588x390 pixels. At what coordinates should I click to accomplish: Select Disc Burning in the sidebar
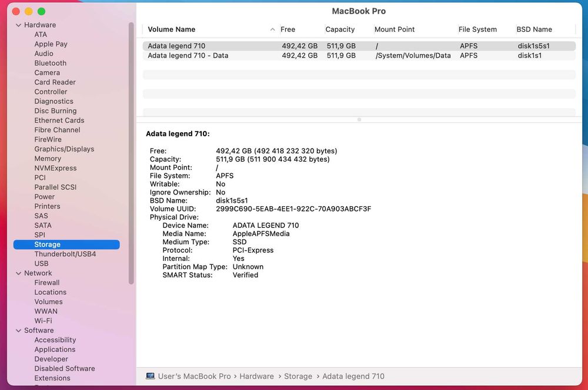[x=55, y=111]
